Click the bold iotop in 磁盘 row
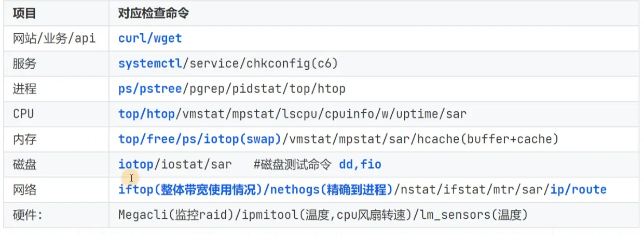Viewport: 644px width, 236px height. [x=135, y=165]
